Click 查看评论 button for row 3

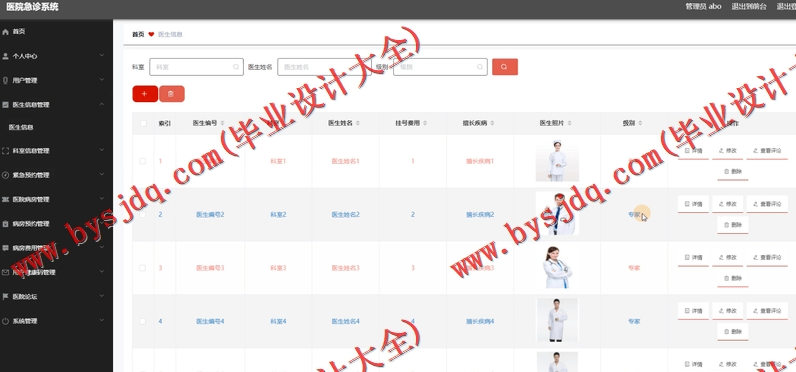(767, 257)
